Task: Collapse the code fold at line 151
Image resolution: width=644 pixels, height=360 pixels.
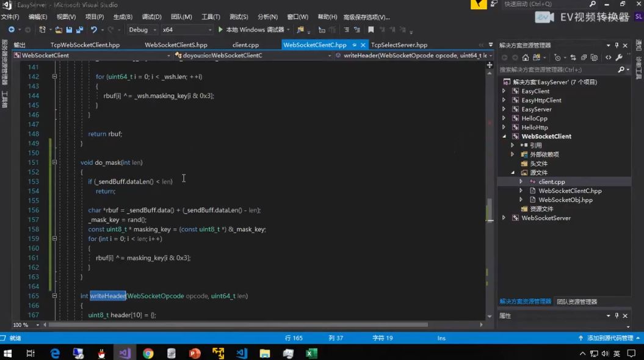Action: click(x=54, y=162)
